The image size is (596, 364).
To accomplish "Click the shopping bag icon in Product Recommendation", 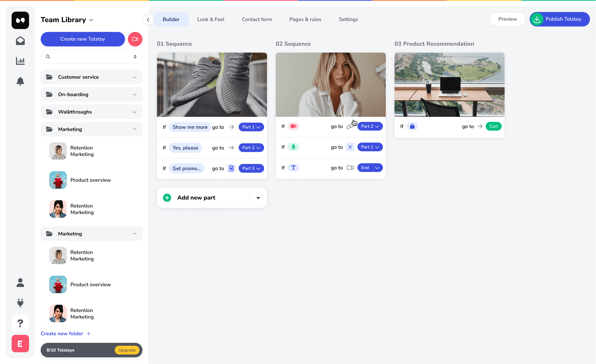I will click(x=412, y=126).
